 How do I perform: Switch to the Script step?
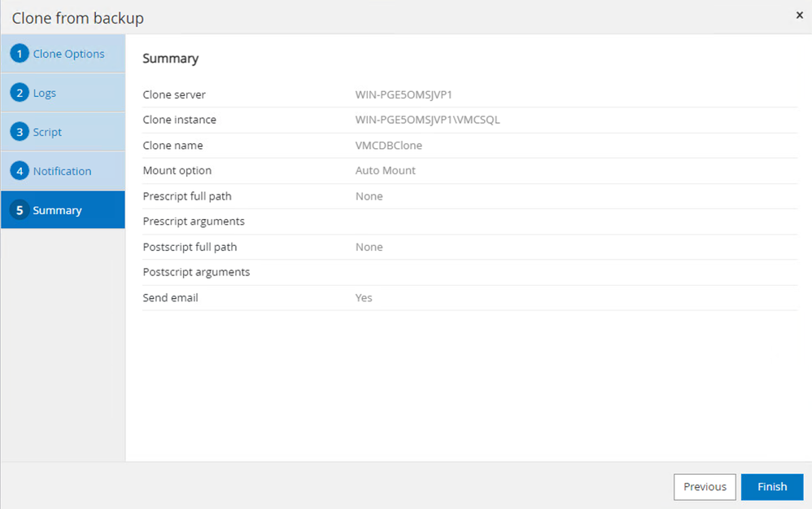(47, 132)
